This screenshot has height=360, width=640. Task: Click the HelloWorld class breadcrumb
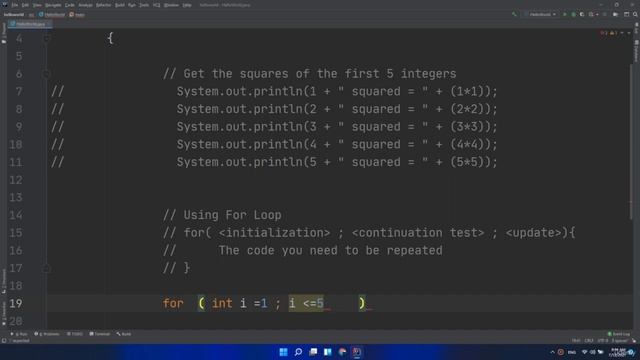tap(52, 14)
